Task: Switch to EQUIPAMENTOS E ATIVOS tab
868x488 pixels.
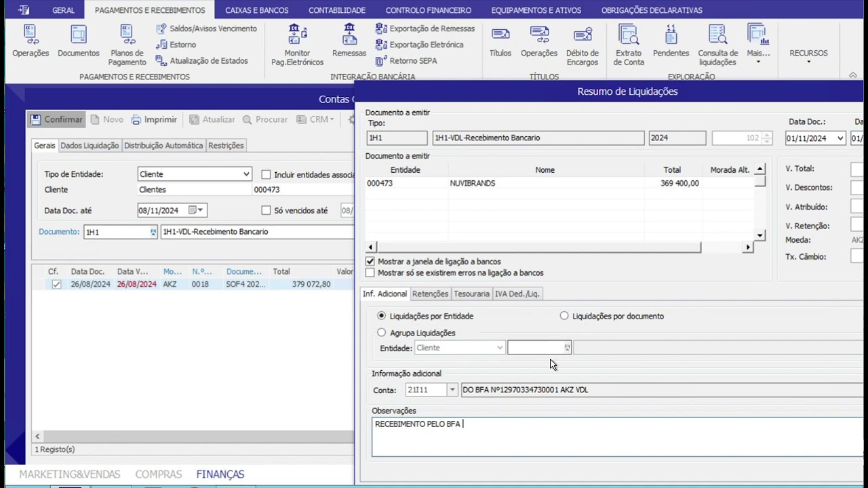Action: point(536,10)
